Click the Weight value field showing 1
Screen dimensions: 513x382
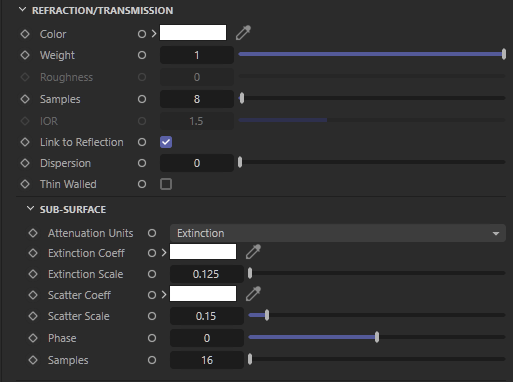197,55
